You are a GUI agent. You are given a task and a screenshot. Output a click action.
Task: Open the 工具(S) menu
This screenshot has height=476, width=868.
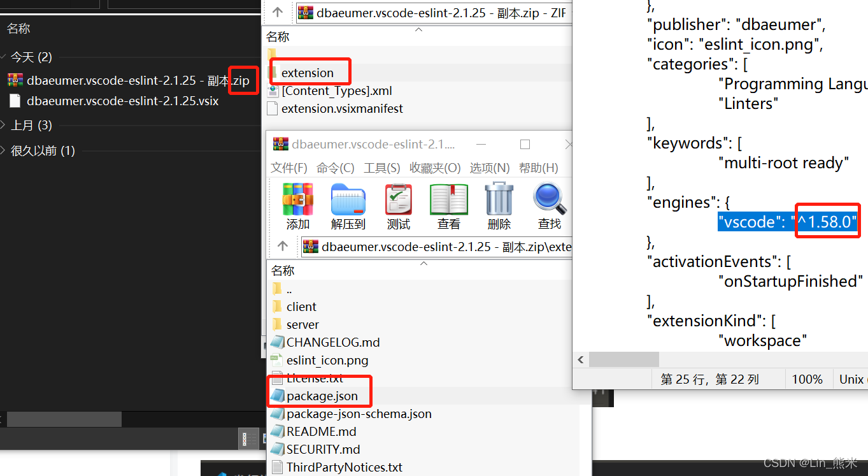381,168
